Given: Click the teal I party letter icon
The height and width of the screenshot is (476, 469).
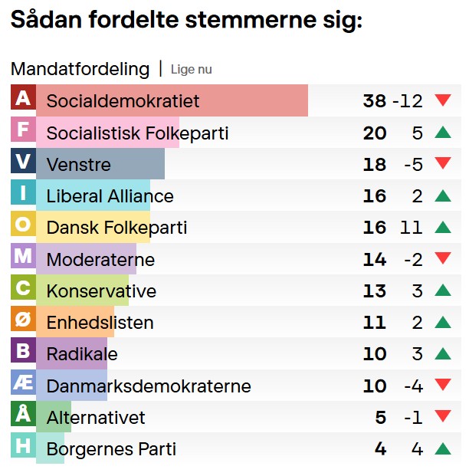Looking at the screenshot, I should 23,193.
